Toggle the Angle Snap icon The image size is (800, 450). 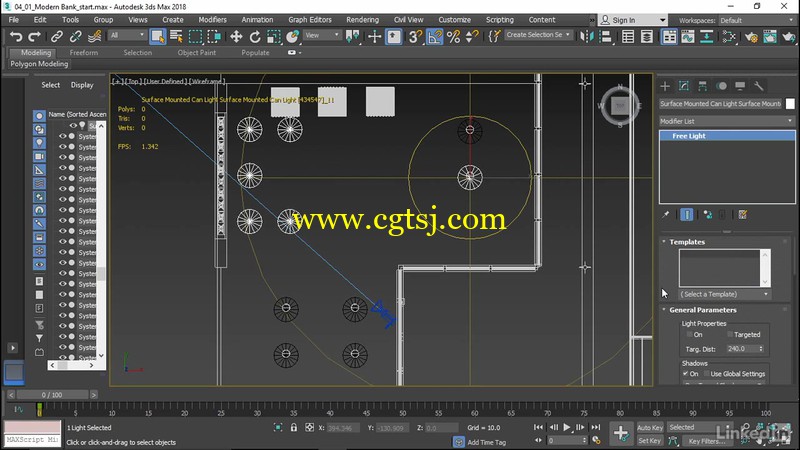pyautogui.click(x=434, y=37)
